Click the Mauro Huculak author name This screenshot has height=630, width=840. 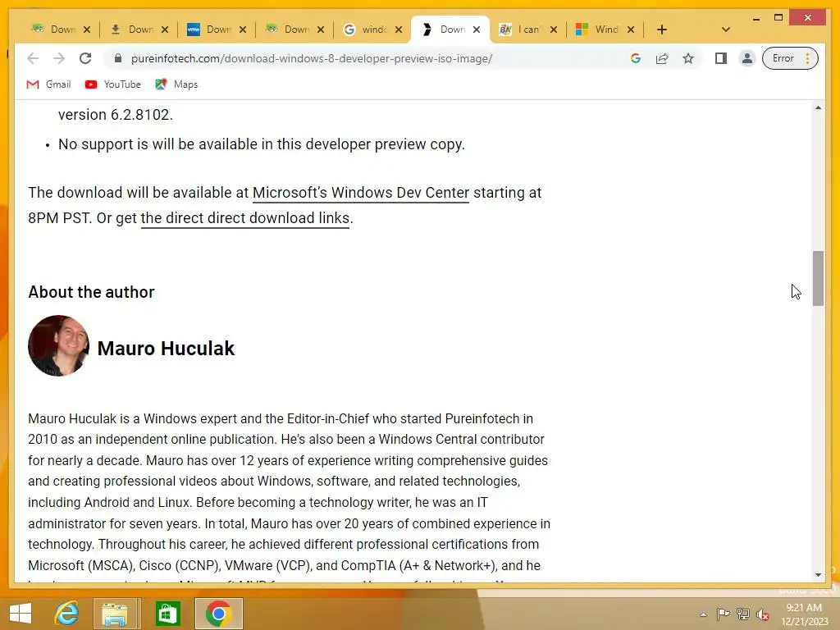click(x=166, y=348)
